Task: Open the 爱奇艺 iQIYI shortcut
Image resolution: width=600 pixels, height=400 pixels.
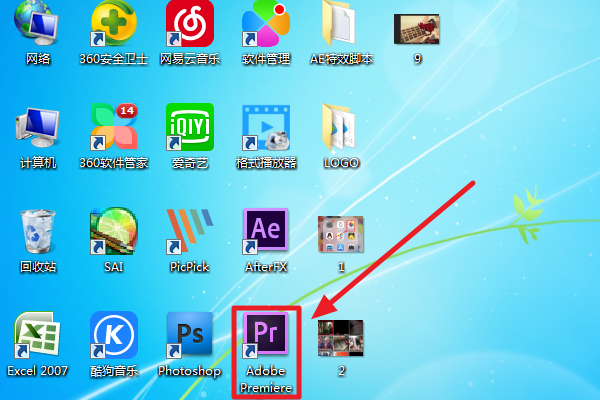Action: click(x=190, y=127)
